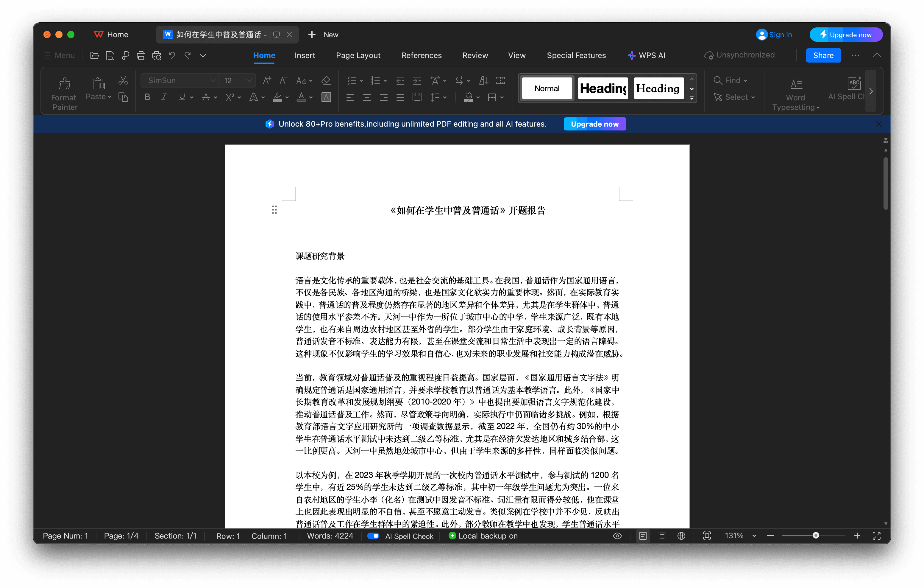Justify the paragraph text
924x588 pixels.
coord(400,97)
